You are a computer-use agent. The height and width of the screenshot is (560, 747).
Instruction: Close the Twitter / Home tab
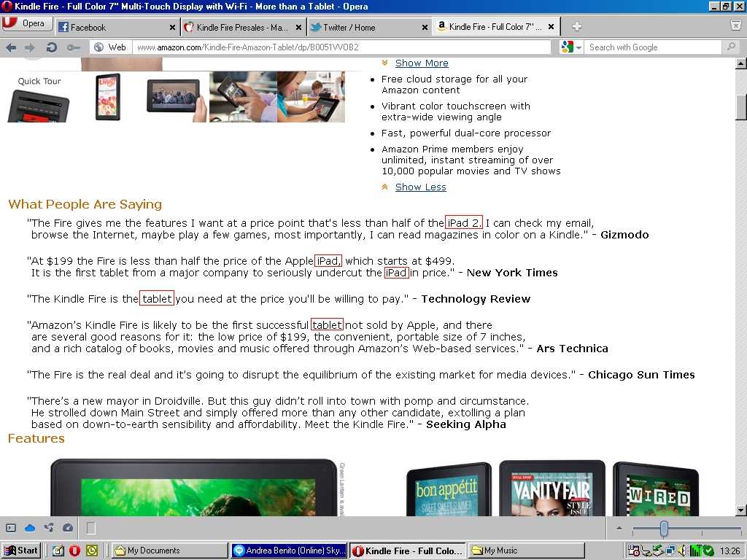425,28
